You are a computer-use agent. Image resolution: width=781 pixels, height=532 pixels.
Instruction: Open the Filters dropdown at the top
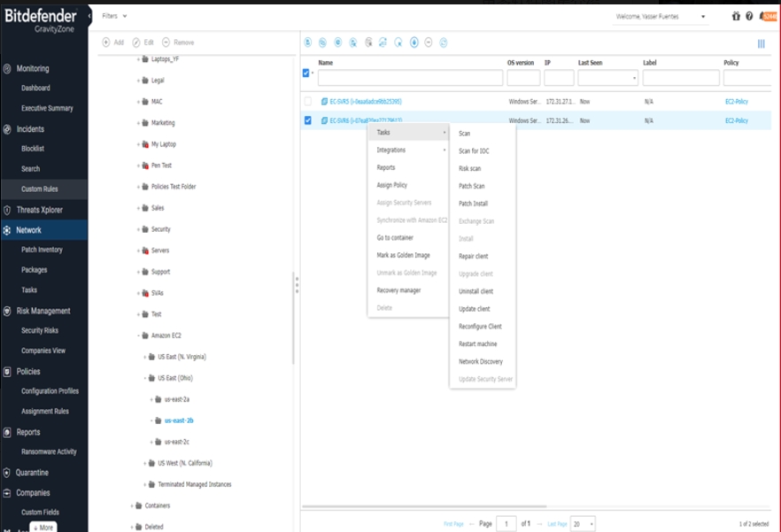point(112,16)
